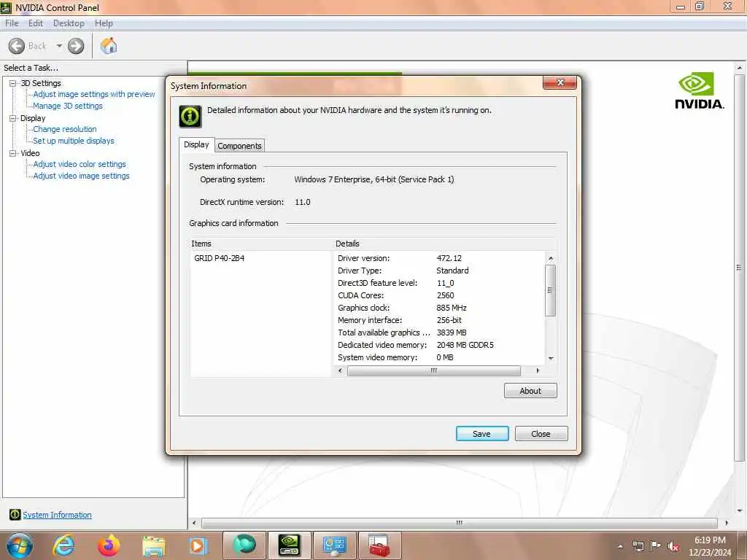Click Driver version value 472.12
747x560 pixels.
[449, 258]
